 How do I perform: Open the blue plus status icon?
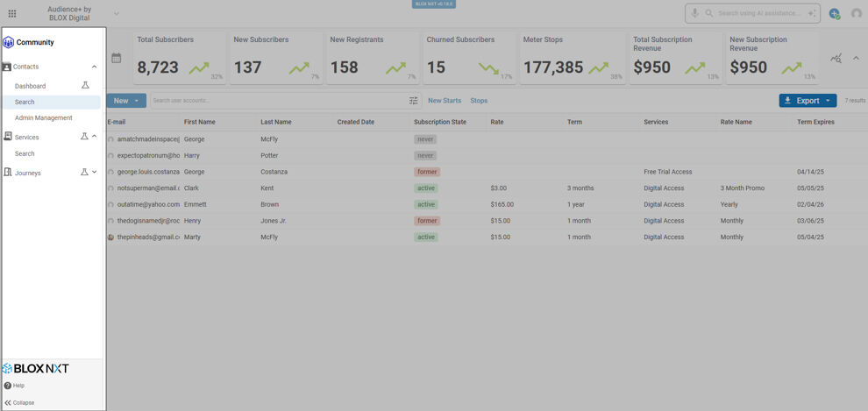tap(834, 14)
